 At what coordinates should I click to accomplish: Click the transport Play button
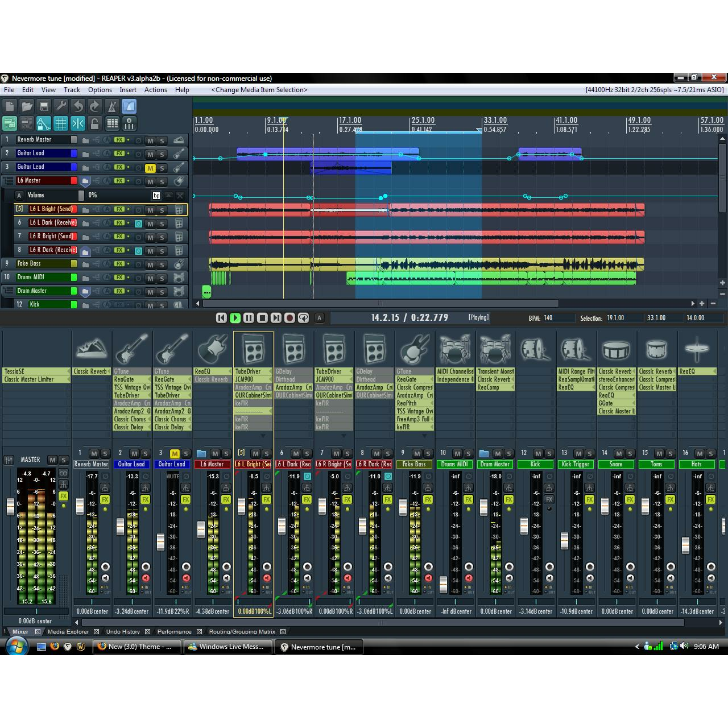pos(235,318)
